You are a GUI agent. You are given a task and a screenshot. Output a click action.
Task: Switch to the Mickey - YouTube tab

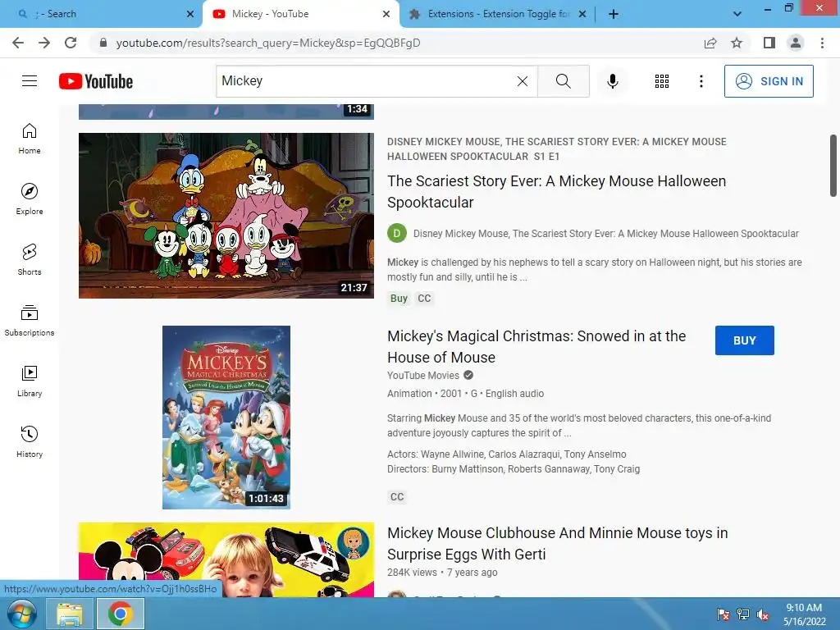click(300, 14)
